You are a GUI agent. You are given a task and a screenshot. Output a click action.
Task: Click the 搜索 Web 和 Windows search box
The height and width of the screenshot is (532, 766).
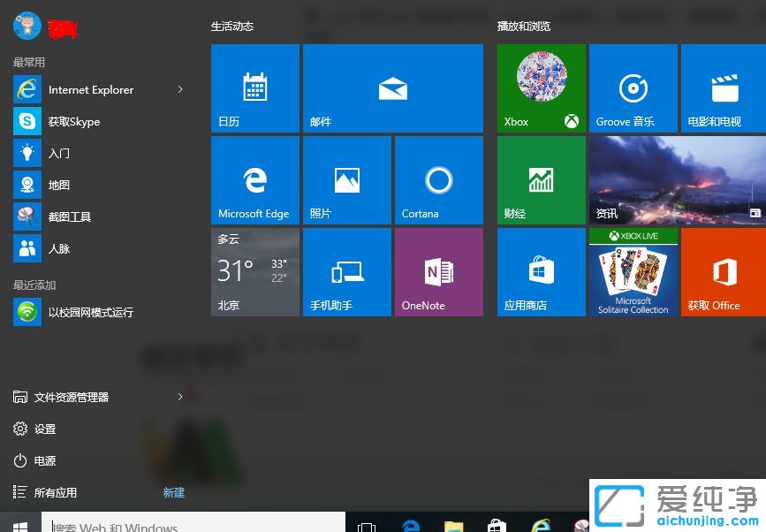tap(194, 524)
